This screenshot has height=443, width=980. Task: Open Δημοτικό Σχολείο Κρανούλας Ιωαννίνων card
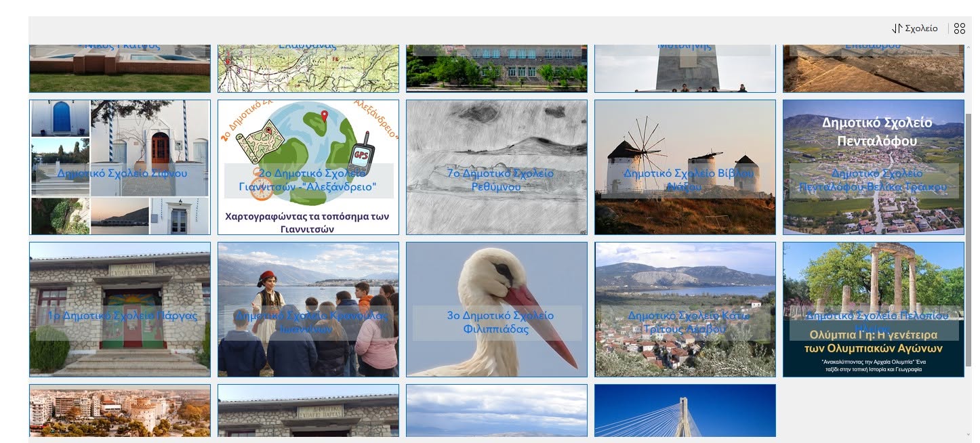click(308, 310)
